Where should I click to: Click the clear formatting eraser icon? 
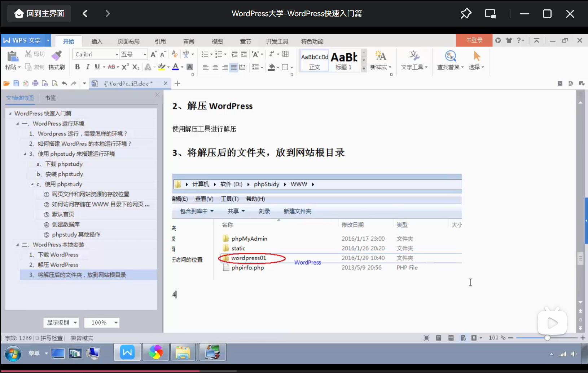(175, 54)
